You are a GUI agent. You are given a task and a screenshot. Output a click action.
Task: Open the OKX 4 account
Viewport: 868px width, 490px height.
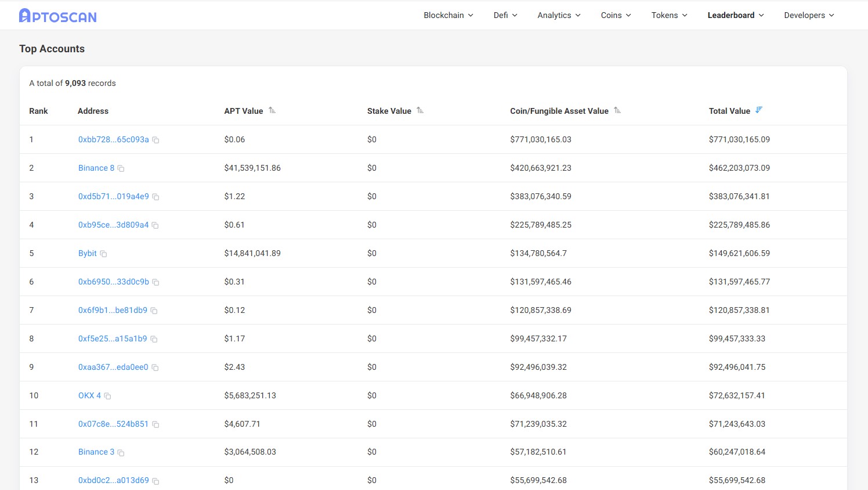89,395
